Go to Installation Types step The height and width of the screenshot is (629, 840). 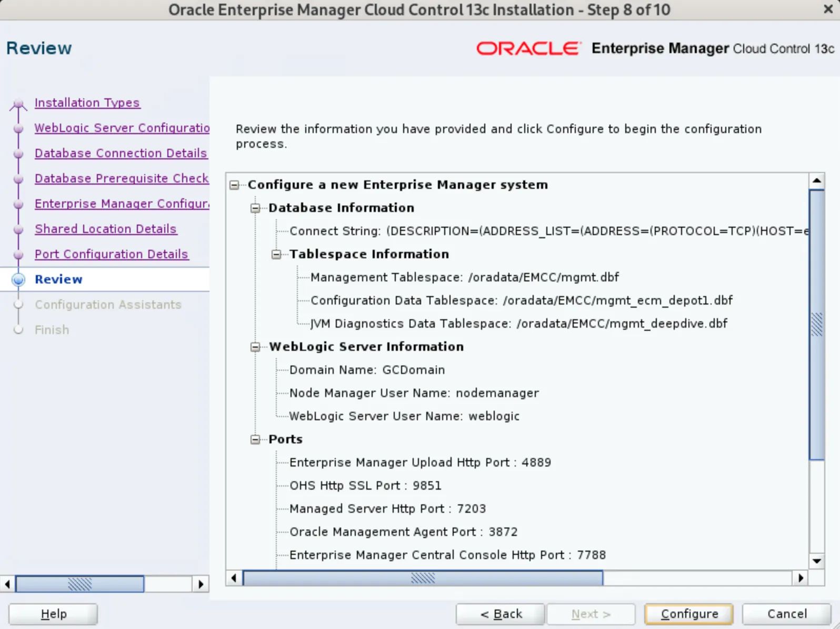87,103
